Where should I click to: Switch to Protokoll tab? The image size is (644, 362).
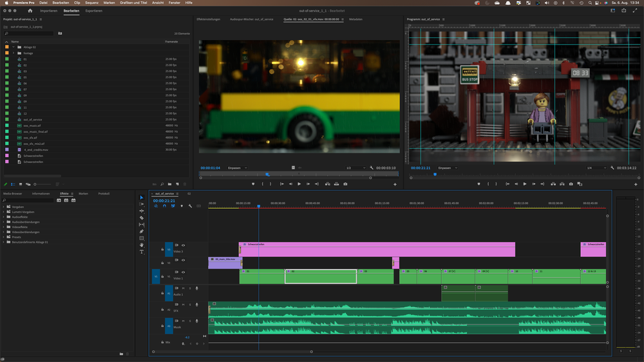pyautogui.click(x=104, y=193)
